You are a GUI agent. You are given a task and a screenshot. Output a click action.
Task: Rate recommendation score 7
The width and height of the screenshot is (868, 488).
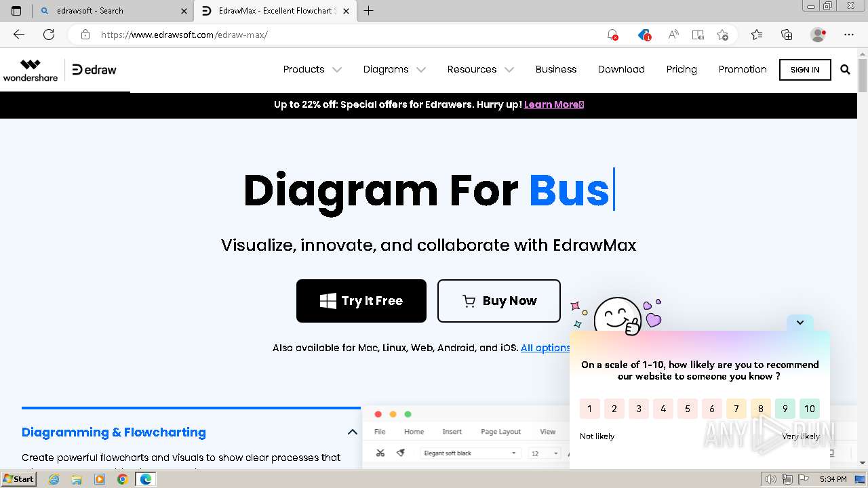click(736, 409)
